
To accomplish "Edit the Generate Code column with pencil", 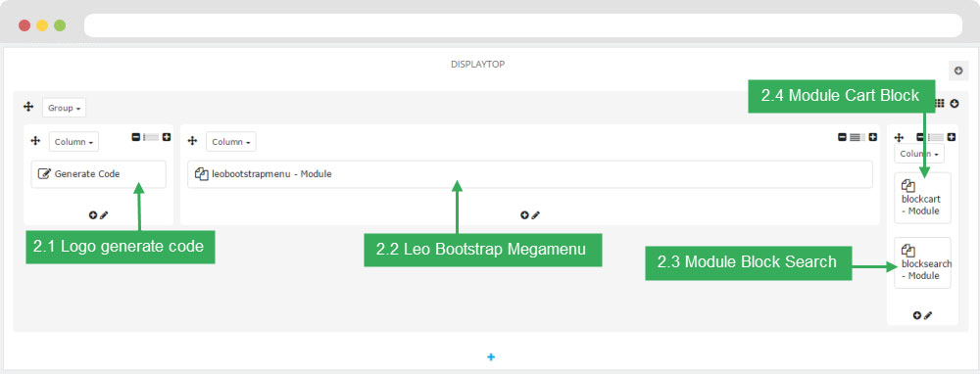I will [x=104, y=215].
